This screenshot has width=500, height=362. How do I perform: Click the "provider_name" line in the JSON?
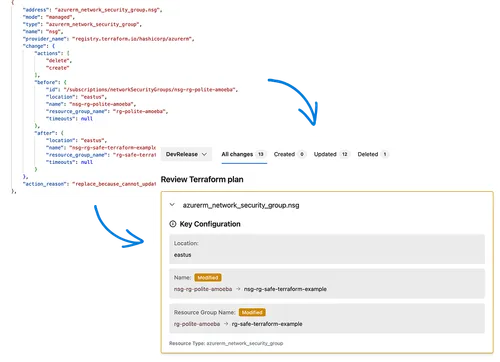pyautogui.click(x=108, y=39)
